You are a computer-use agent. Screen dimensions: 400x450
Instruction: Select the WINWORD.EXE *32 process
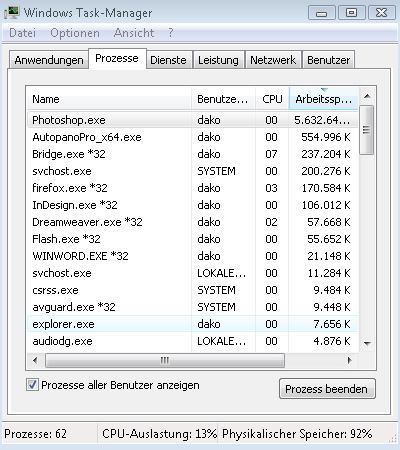coord(192,256)
